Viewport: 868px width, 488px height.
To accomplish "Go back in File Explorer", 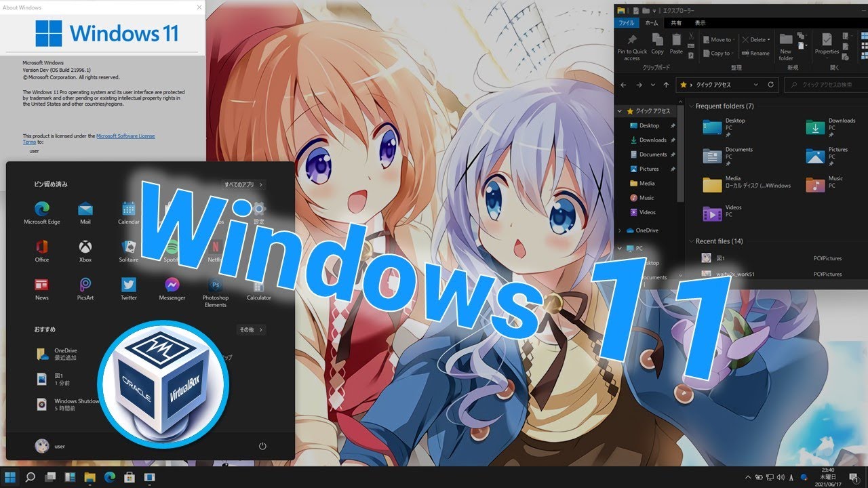I will 623,85.
